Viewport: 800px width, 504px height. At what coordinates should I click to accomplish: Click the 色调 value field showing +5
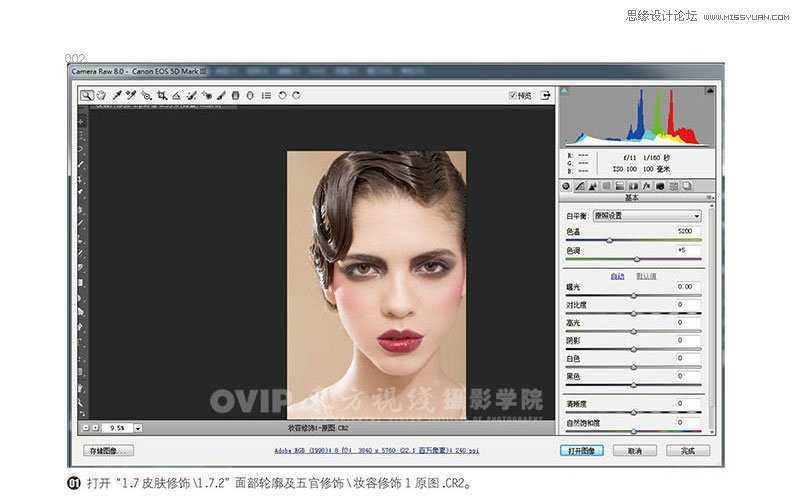[x=687, y=250]
